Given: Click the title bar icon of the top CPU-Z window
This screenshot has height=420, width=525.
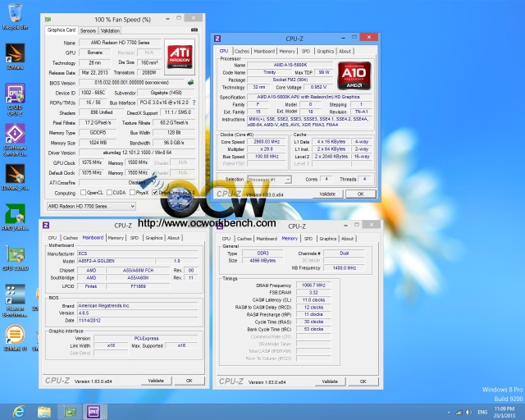Looking at the screenshot, I should click(x=217, y=39).
